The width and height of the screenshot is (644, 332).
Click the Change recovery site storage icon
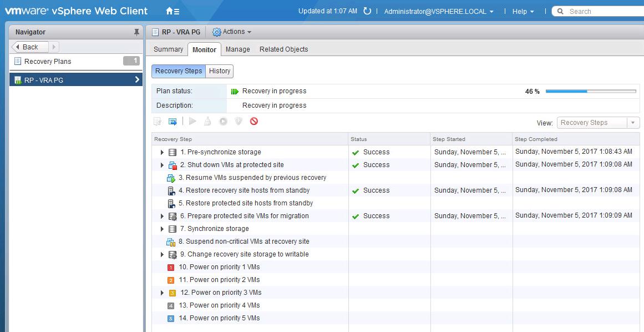coord(173,254)
